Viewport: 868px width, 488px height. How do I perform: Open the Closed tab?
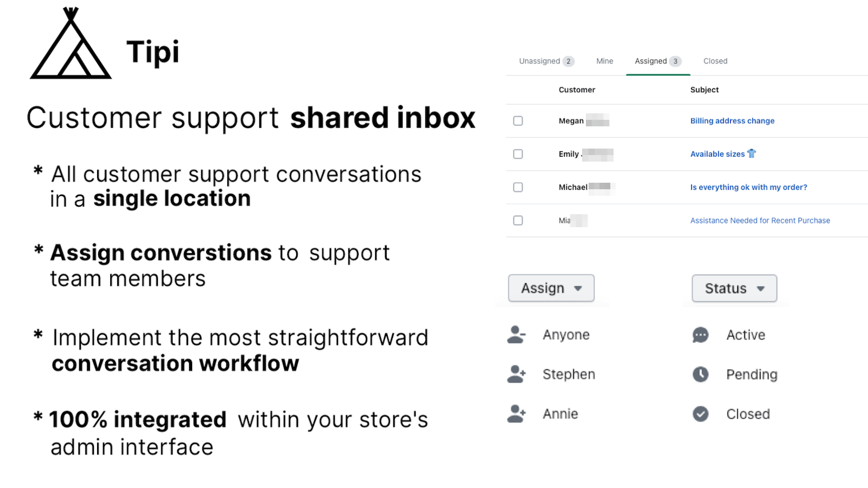click(715, 61)
